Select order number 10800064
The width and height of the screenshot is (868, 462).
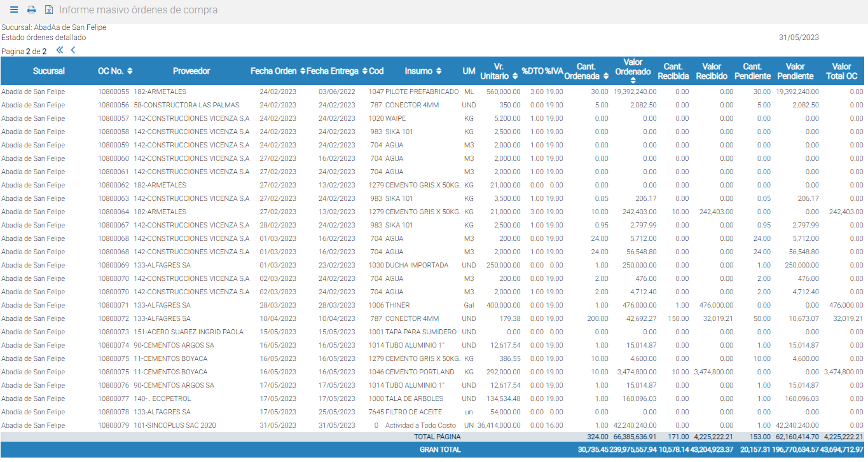click(113, 212)
